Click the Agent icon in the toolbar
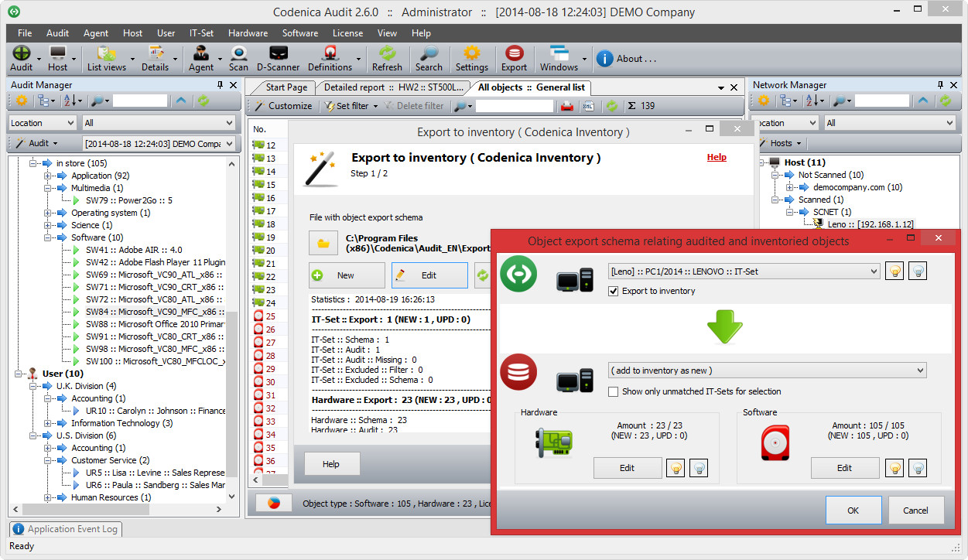Viewport: 968px width, 560px height. click(201, 53)
